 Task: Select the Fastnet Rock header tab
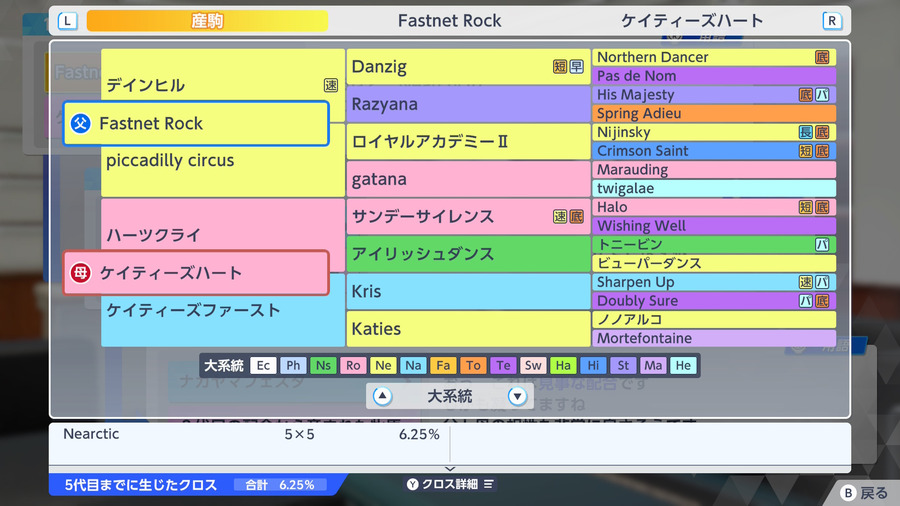[449, 21]
